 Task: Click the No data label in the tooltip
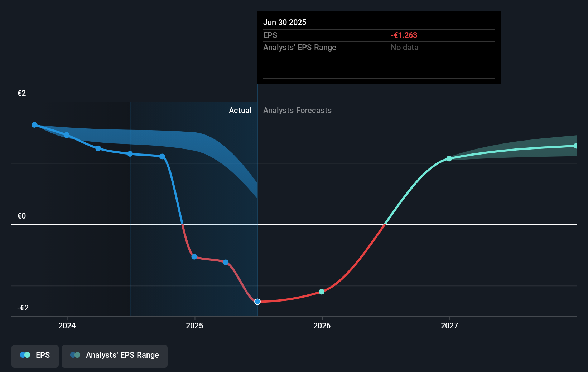click(x=404, y=47)
